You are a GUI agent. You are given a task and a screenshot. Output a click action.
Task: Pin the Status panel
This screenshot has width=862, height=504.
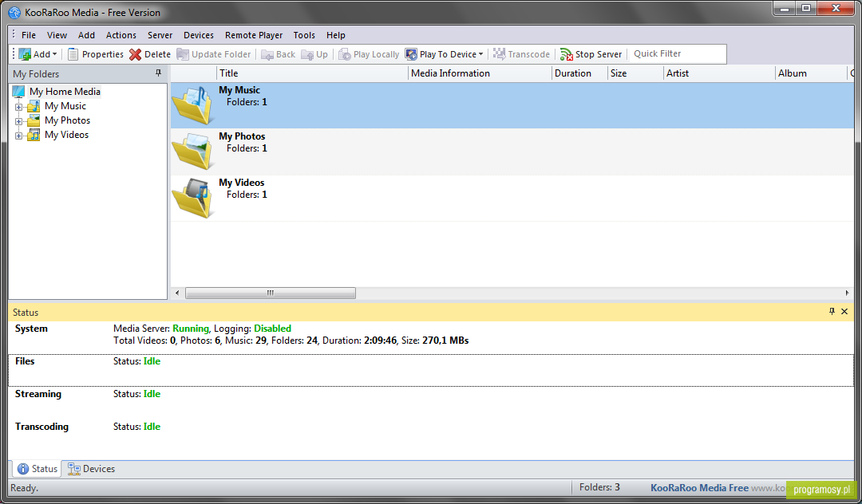coord(832,311)
